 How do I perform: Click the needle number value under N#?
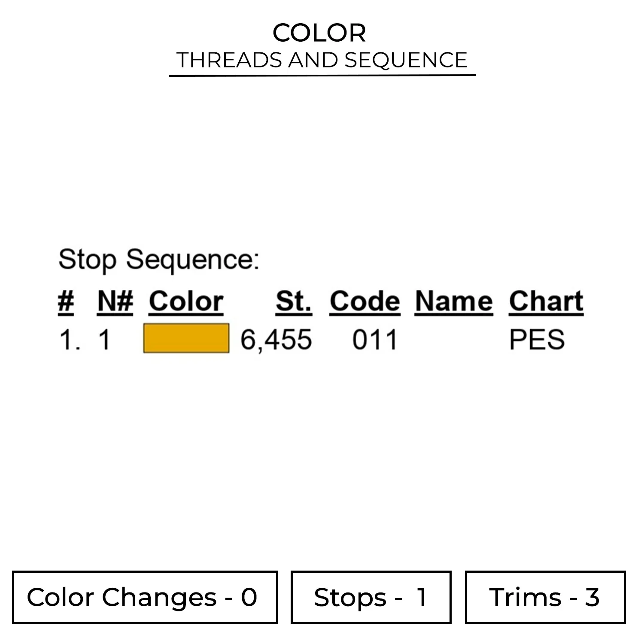pyautogui.click(x=104, y=340)
